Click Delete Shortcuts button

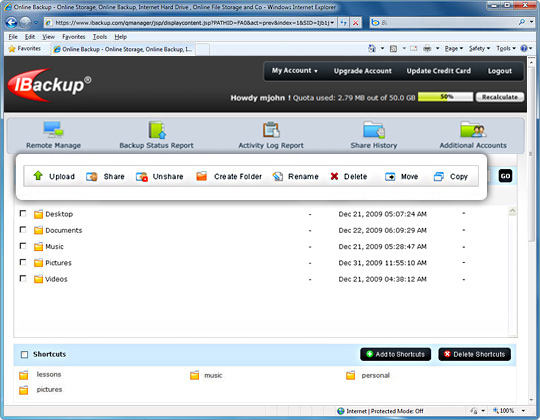point(475,354)
